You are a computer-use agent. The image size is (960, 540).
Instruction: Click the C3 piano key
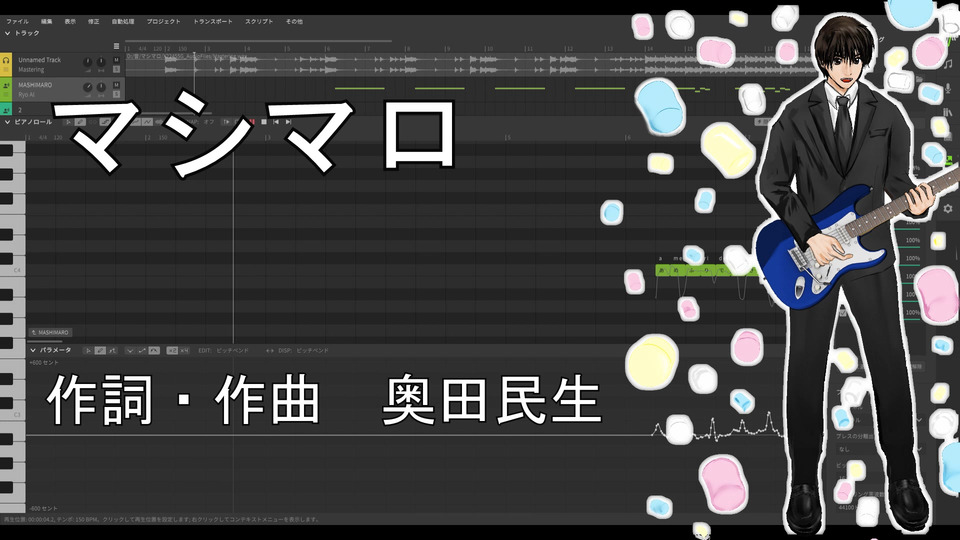(12, 414)
